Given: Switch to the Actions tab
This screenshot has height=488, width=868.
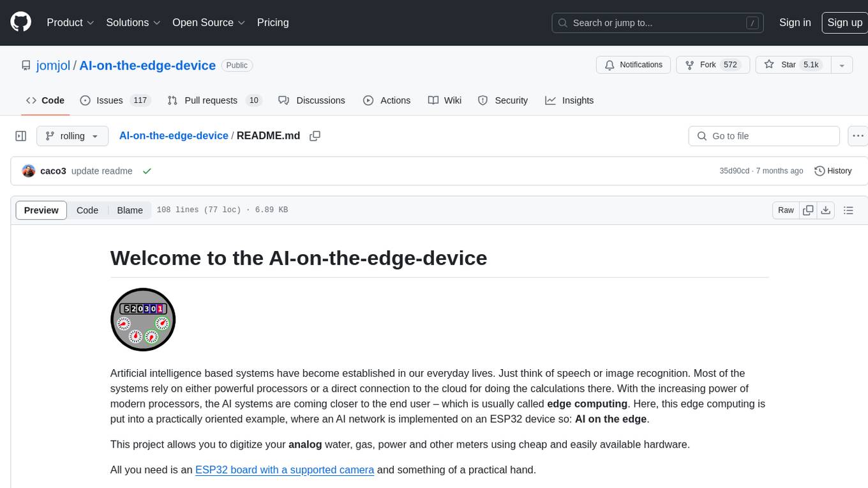Looking at the screenshot, I should 387,100.
